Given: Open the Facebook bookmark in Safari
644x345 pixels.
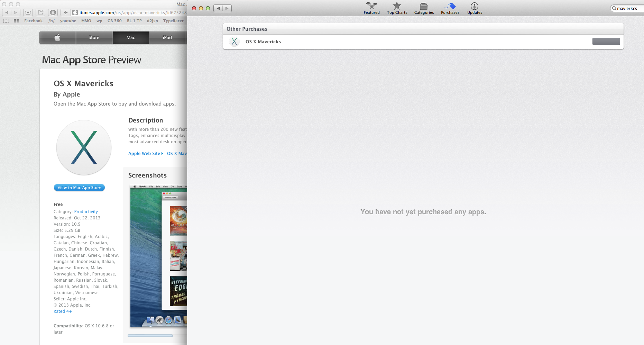Looking at the screenshot, I should 34,21.
